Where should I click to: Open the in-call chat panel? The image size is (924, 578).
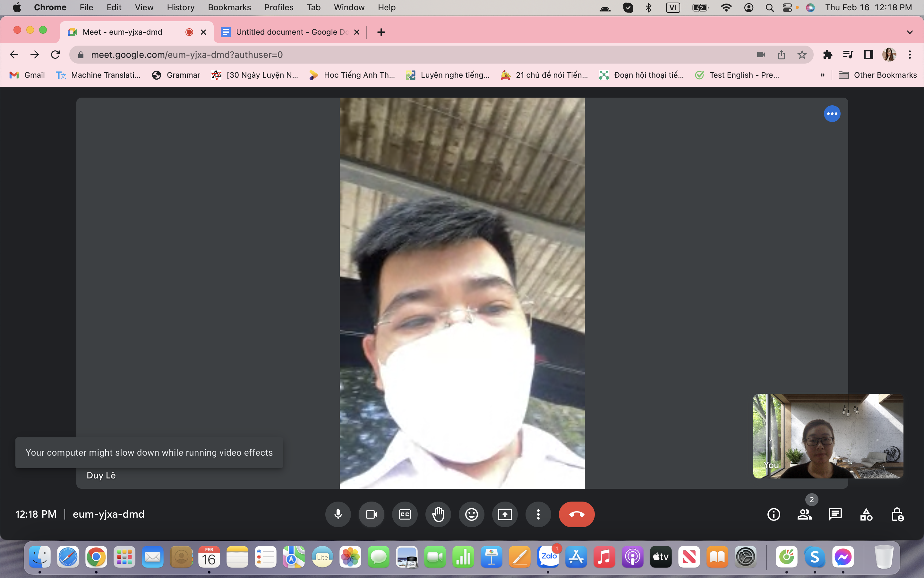click(x=835, y=514)
